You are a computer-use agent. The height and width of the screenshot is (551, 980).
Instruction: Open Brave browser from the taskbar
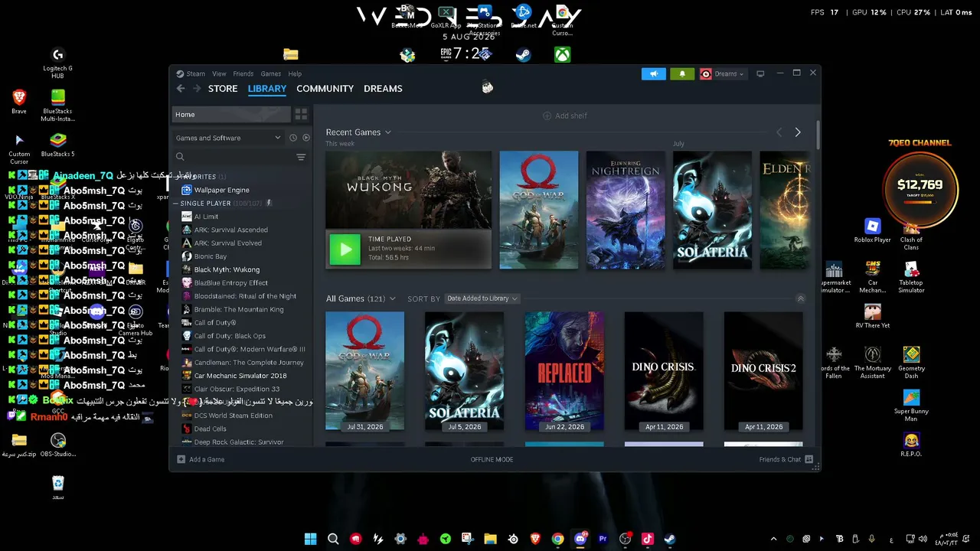(535, 539)
